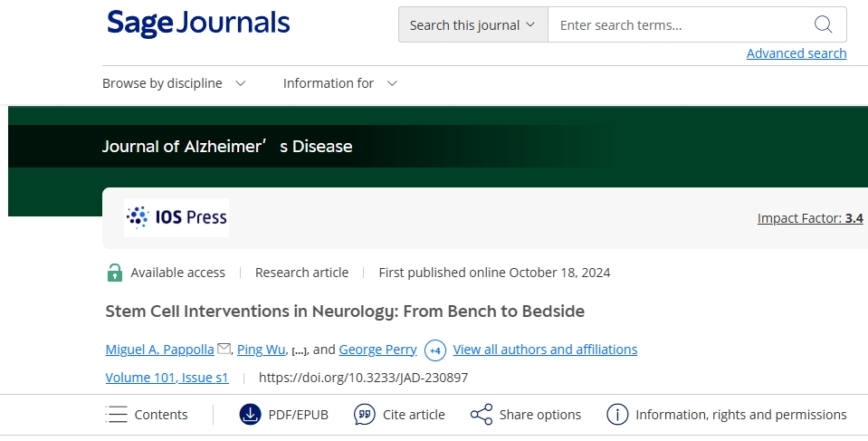Expand the Browse by discipline menu
This screenshot has height=441, width=868.
pos(174,83)
